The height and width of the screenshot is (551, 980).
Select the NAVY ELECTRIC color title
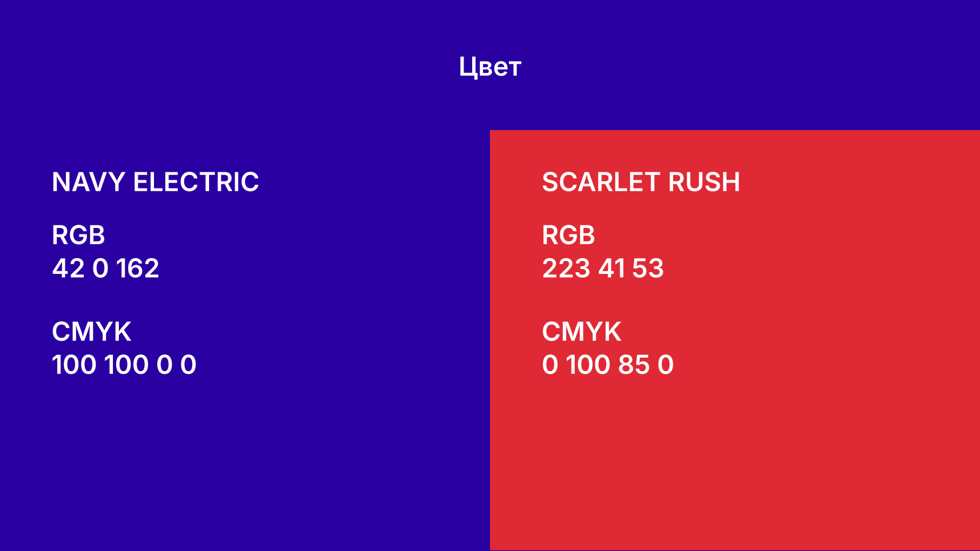[x=156, y=182]
